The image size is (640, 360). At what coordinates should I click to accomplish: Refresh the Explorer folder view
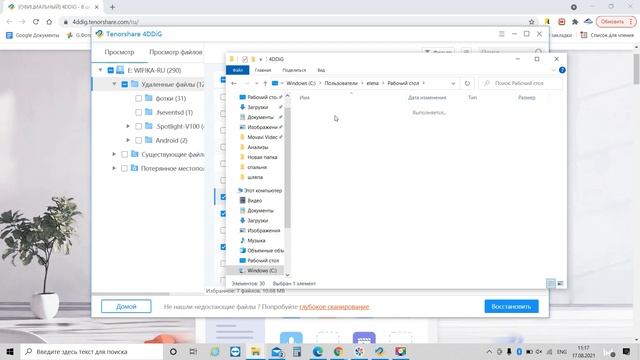coord(467,83)
